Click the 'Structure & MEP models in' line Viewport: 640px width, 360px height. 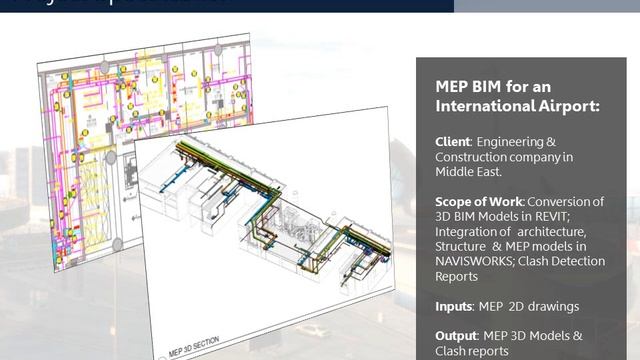(511, 247)
